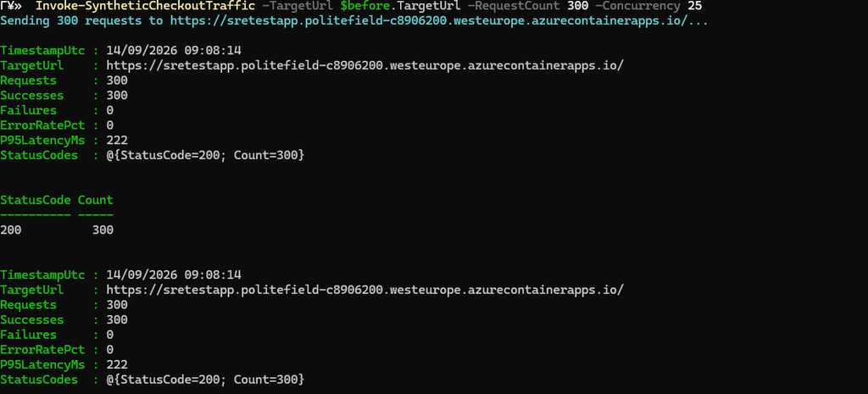Open the TargetUrl link in the second result block
Screen dimensions: 868x394
[x=364, y=290]
